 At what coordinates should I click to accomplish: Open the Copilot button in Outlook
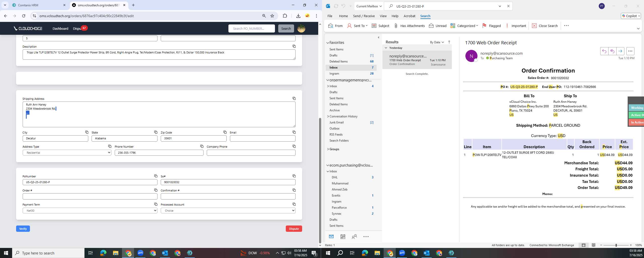pos(631,16)
